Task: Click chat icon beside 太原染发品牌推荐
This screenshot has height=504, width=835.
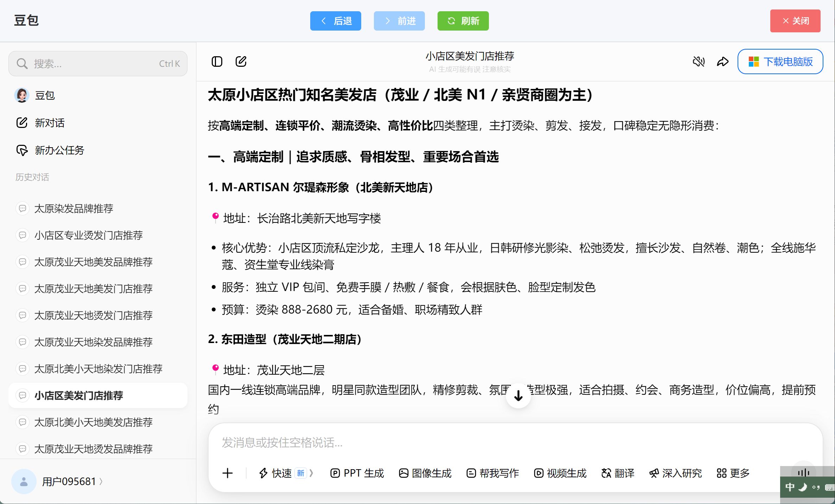Action: 23,208
